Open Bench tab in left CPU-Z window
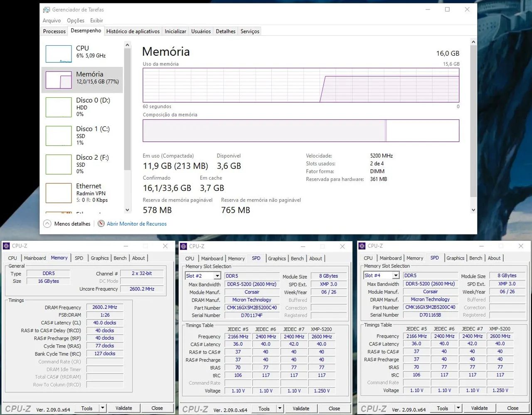This screenshot has height=415, width=532. pos(120,258)
